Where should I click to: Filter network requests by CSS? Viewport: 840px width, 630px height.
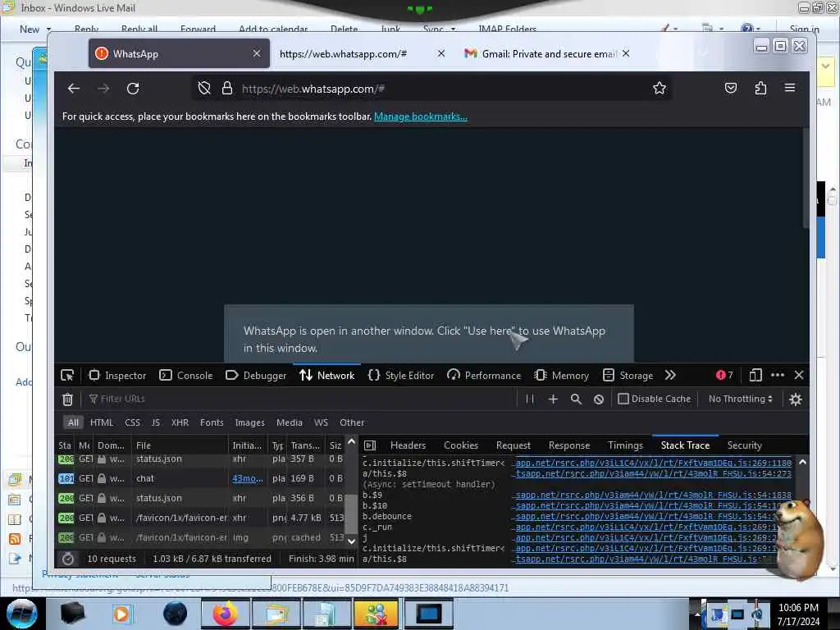pyautogui.click(x=132, y=422)
